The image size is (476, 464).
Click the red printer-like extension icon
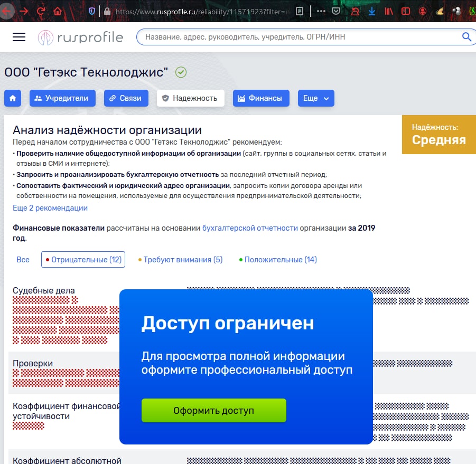(x=354, y=12)
